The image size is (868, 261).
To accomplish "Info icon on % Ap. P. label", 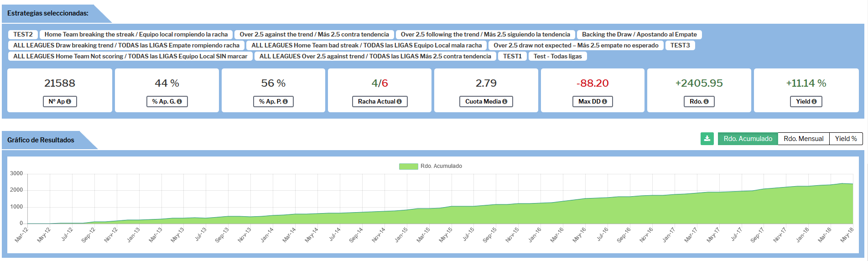I will tap(285, 102).
